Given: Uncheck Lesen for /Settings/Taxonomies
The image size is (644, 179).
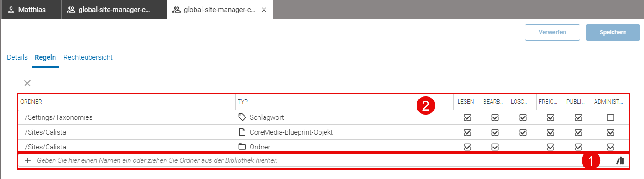Looking at the screenshot, I should coord(467,117).
